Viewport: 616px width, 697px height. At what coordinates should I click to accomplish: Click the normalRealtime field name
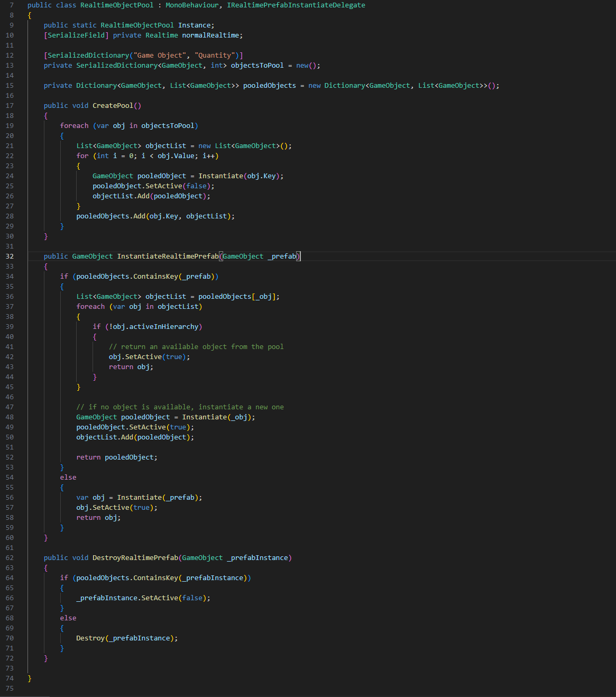(210, 35)
